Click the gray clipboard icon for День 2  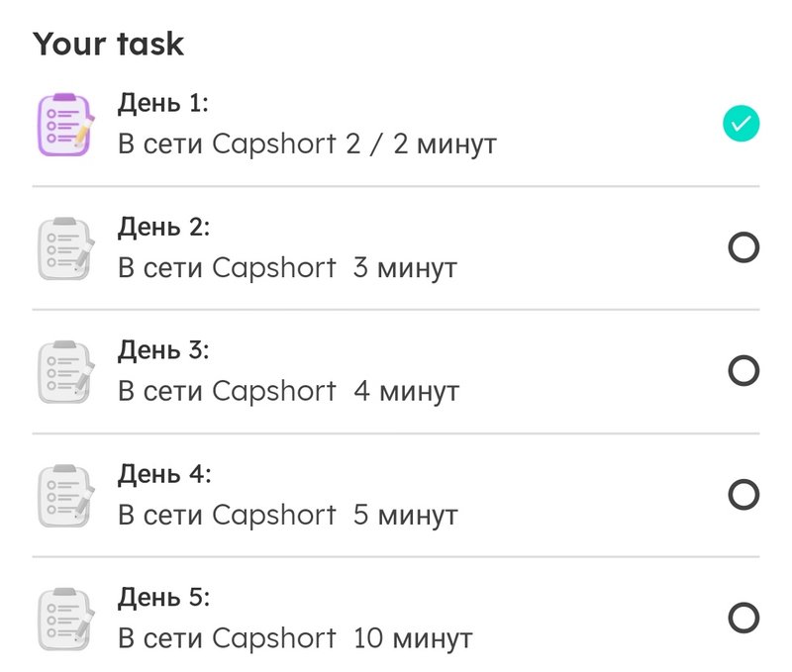[66, 247]
